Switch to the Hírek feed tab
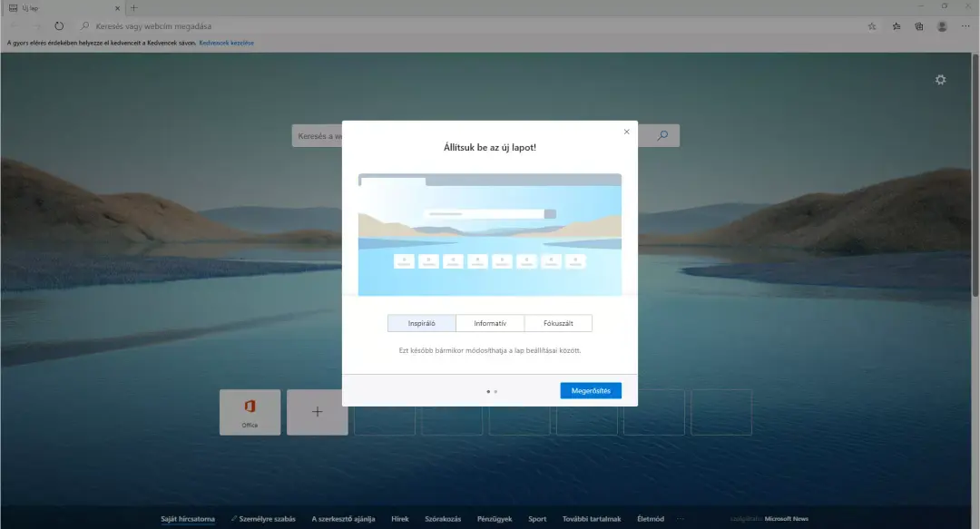Viewport: 980px width, 529px height. click(400, 519)
